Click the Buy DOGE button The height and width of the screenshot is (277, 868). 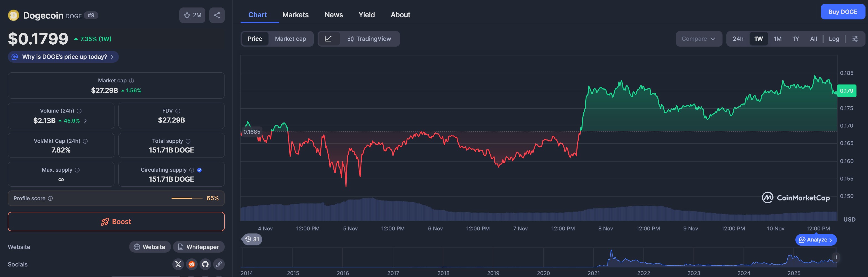pyautogui.click(x=843, y=12)
